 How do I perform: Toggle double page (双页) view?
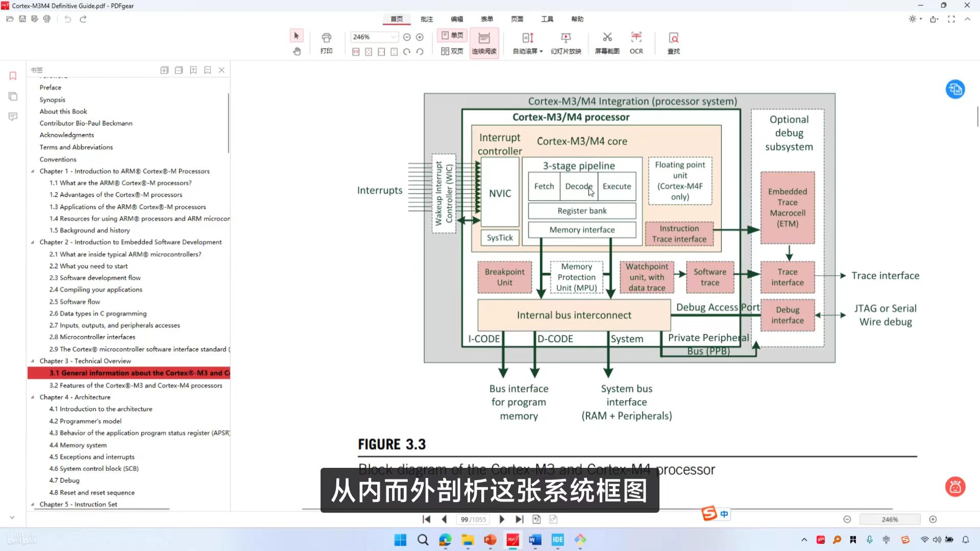(x=452, y=51)
